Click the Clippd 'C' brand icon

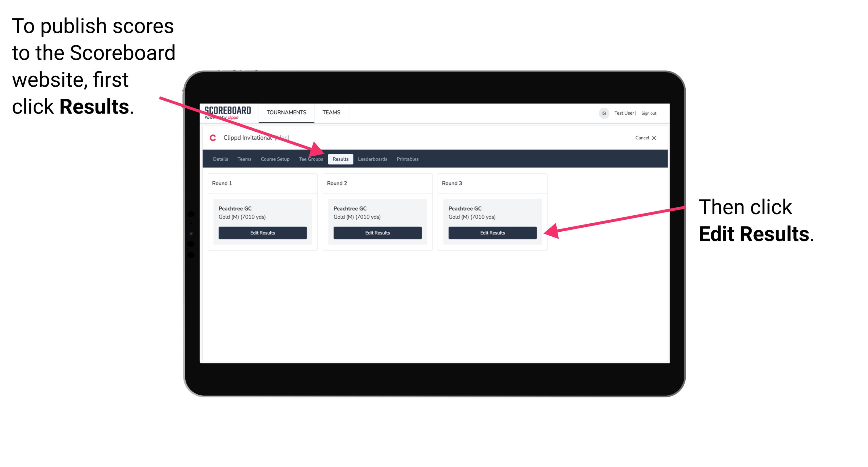pyautogui.click(x=211, y=138)
